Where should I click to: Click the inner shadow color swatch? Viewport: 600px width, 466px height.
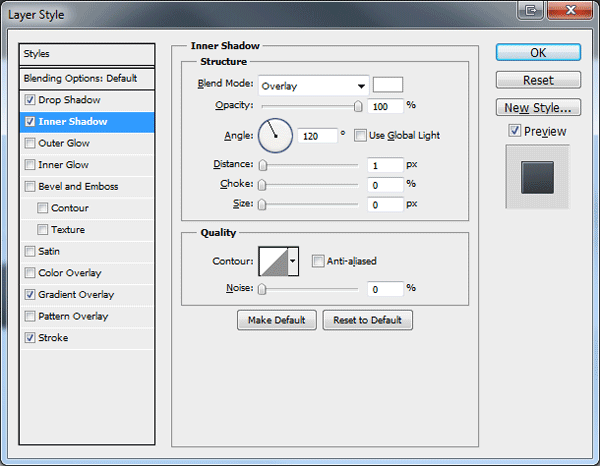click(388, 85)
